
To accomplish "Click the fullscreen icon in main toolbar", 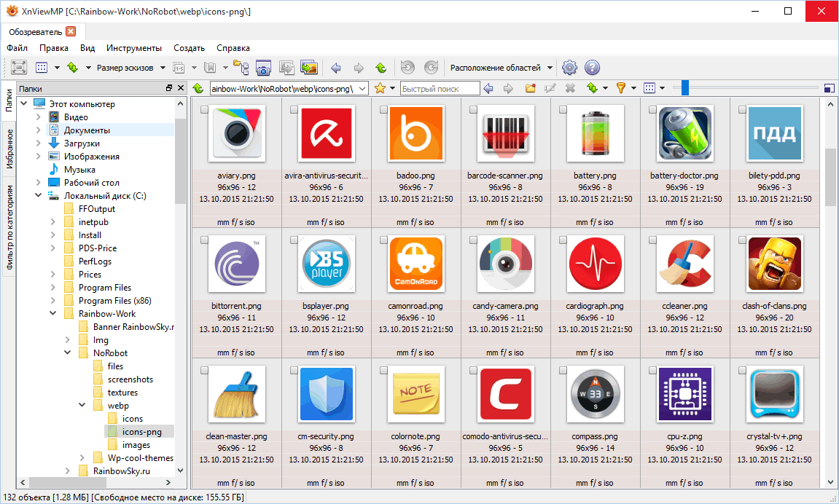I will coord(19,68).
